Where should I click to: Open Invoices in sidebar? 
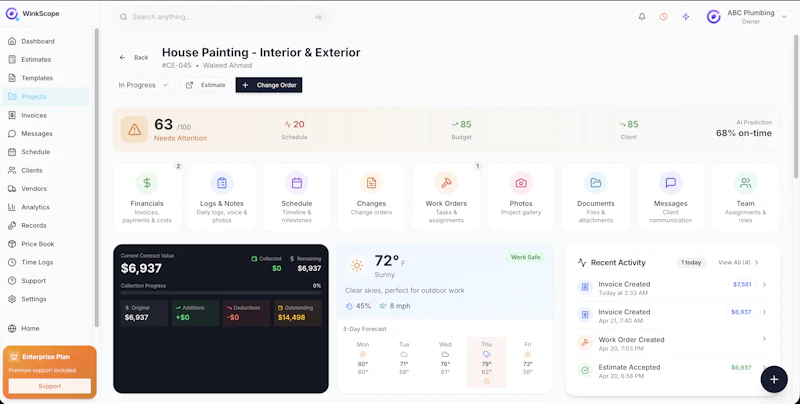click(46, 115)
